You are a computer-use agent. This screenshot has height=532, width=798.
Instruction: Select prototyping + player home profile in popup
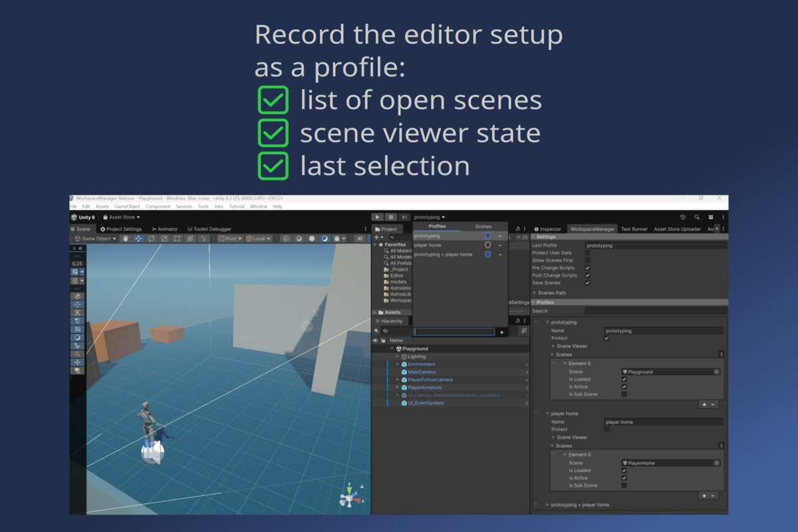pyautogui.click(x=444, y=254)
